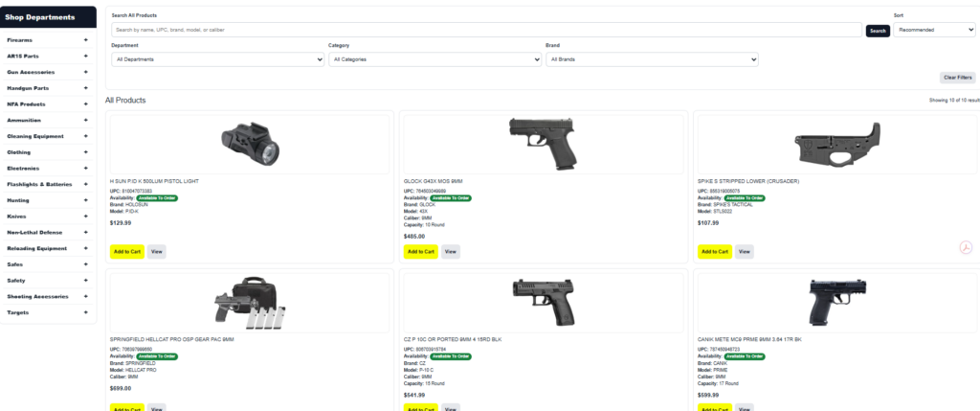Screen dimensions: 980x411
Task: Open the Targets department
Action: (17, 312)
